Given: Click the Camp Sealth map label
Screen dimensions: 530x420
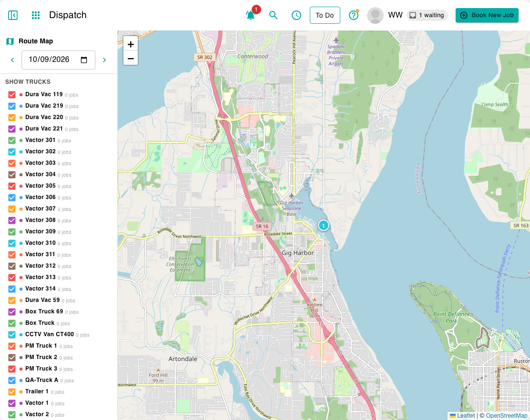Looking at the screenshot, I should pyautogui.click(x=495, y=104).
